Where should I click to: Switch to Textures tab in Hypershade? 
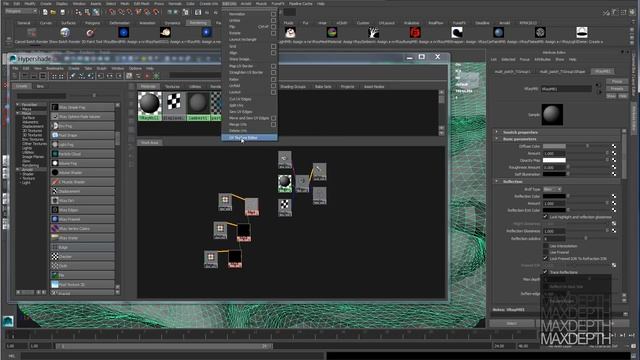tap(172, 87)
